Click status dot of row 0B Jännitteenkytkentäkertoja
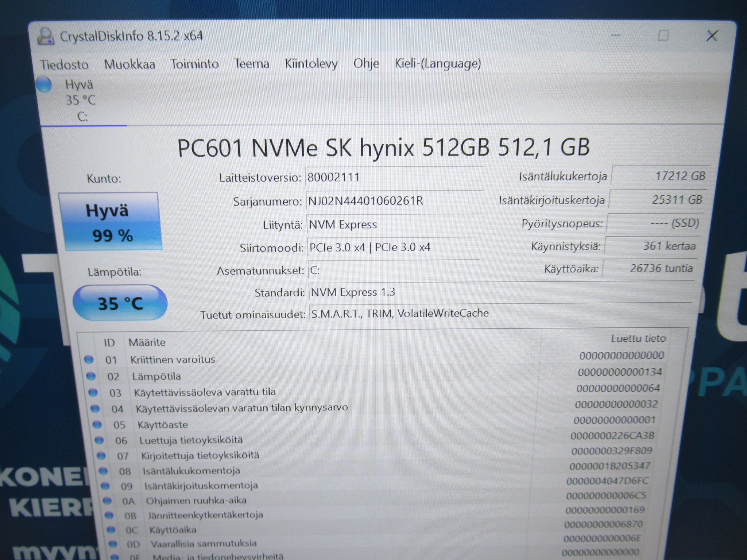 tap(109, 516)
